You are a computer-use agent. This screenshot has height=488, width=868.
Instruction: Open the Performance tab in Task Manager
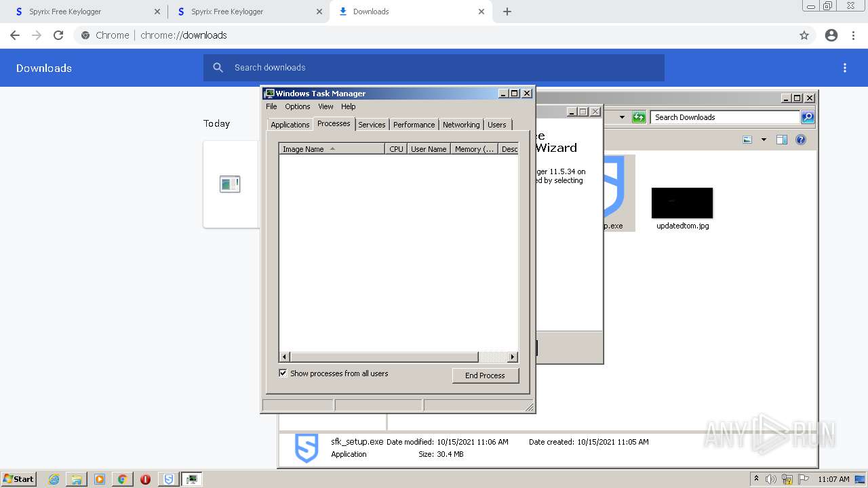tap(414, 125)
